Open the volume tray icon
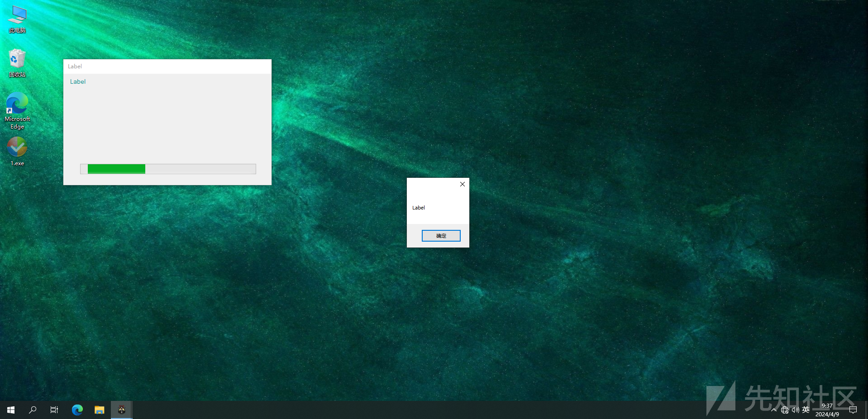The image size is (868, 419). (795, 410)
